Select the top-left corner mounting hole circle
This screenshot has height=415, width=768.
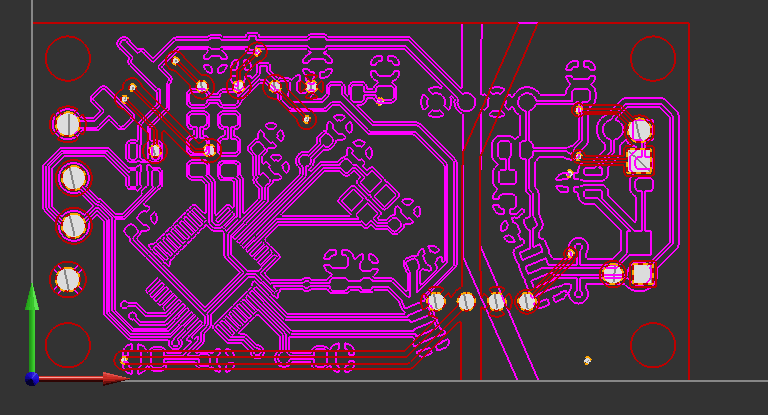coord(69,58)
